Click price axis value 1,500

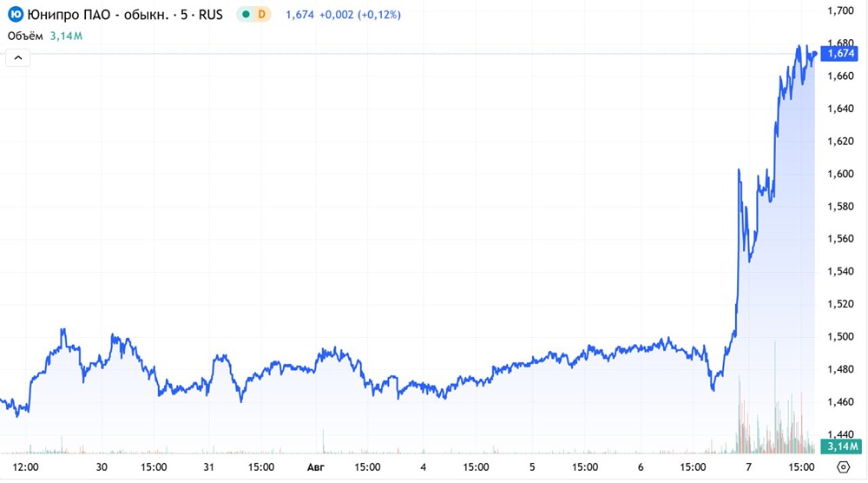pyautogui.click(x=840, y=337)
